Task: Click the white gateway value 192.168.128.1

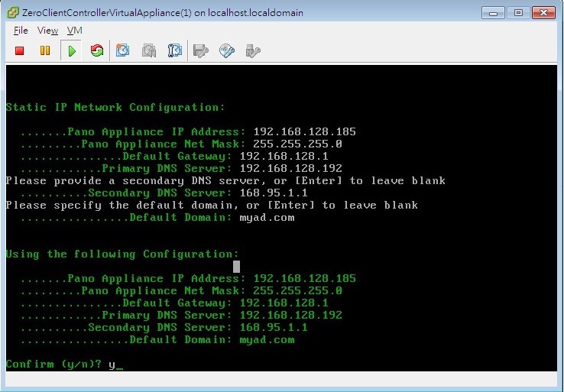Action: (x=284, y=156)
